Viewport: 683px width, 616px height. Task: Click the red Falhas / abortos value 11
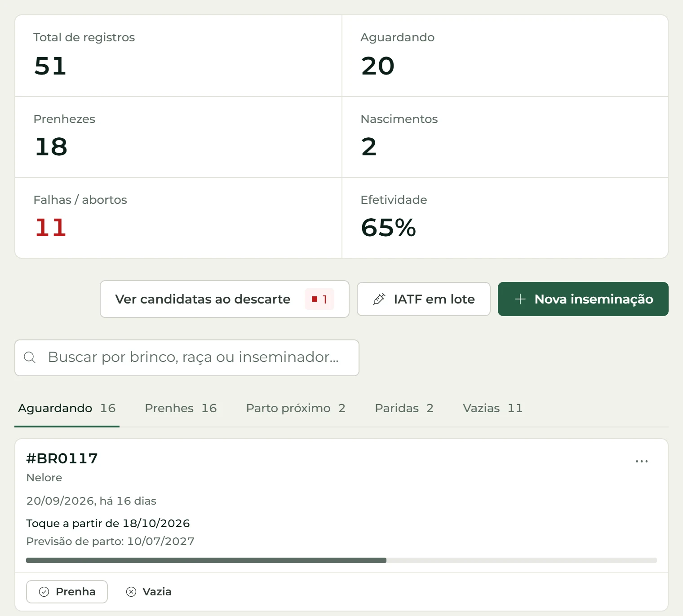pyautogui.click(x=50, y=228)
